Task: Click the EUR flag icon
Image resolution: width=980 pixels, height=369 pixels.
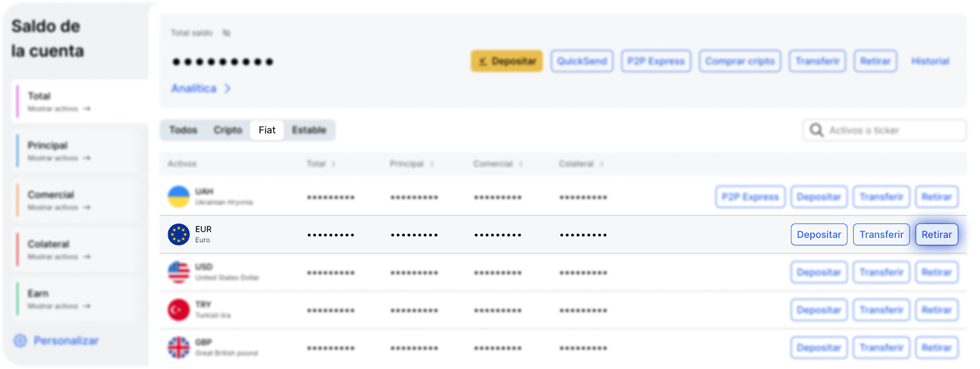Action: [179, 234]
